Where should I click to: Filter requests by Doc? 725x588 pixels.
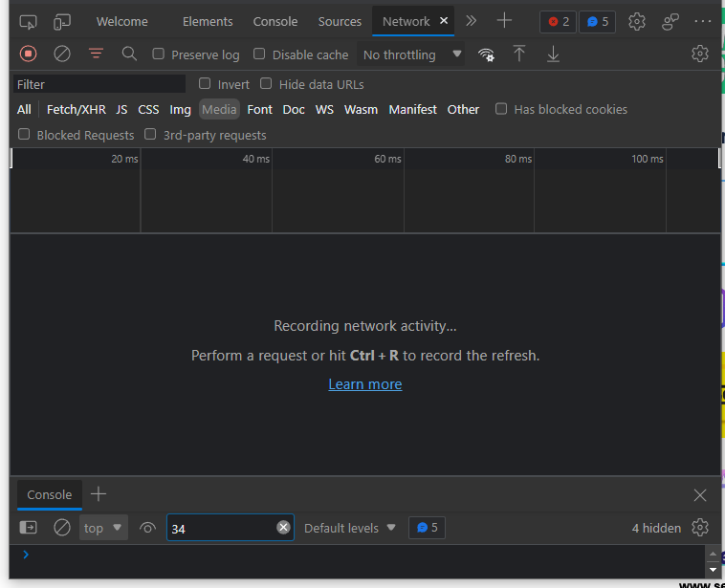(x=294, y=110)
